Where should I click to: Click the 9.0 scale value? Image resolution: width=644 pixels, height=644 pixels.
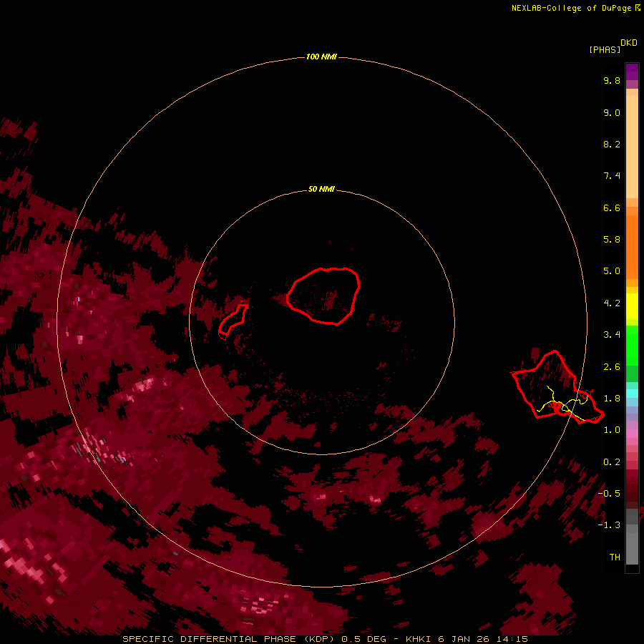click(x=612, y=112)
